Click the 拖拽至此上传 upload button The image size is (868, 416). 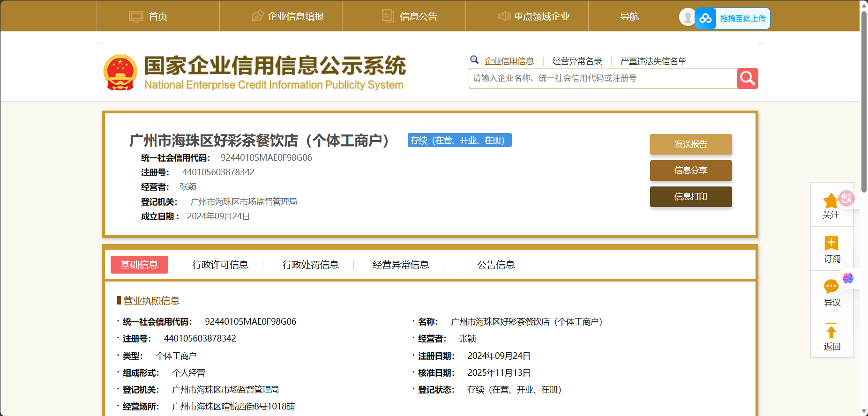733,18
